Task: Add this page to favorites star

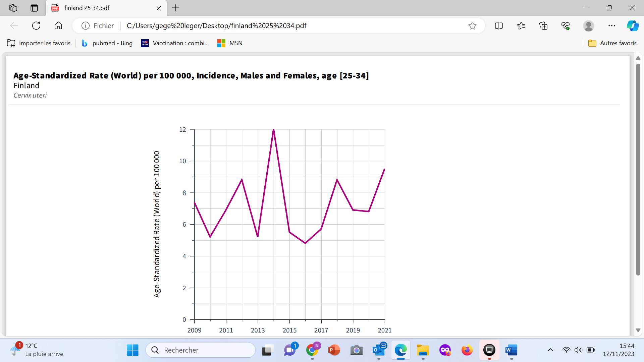Action: (472, 26)
